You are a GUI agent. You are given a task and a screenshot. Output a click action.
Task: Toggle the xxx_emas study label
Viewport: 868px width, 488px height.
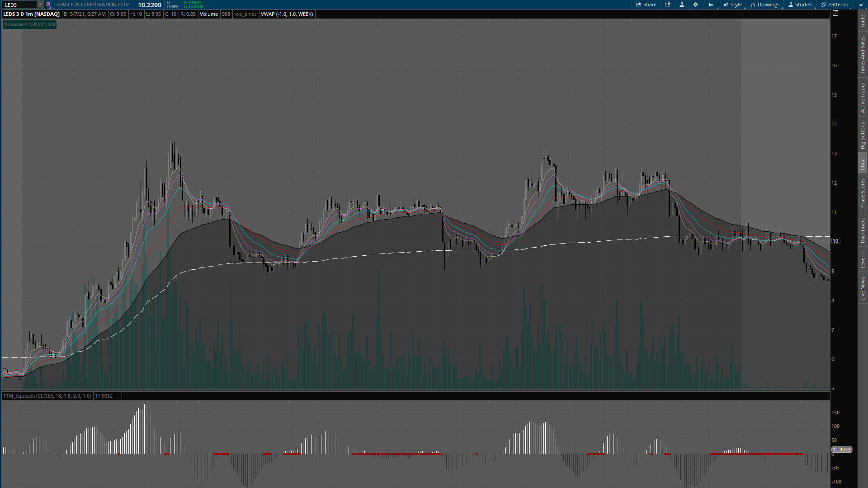tap(245, 14)
